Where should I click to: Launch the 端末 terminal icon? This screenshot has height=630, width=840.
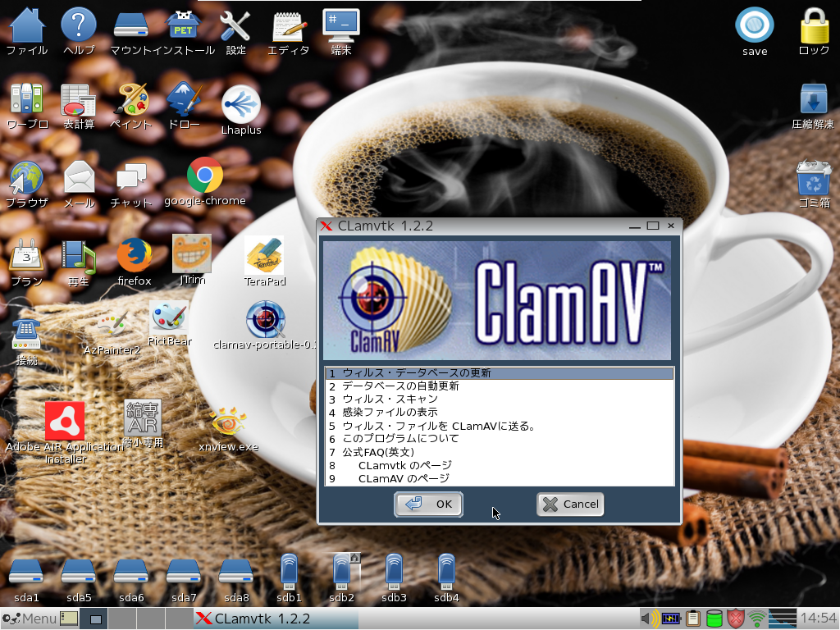tap(340, 25)
